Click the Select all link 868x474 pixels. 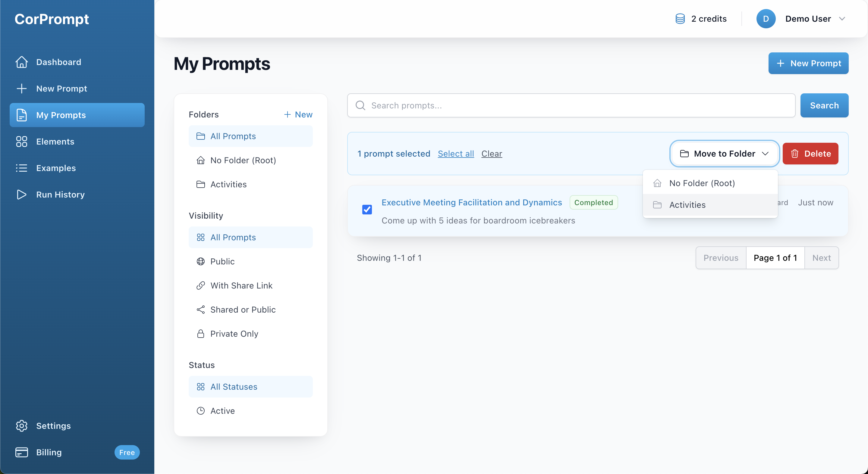pos(456,154)
